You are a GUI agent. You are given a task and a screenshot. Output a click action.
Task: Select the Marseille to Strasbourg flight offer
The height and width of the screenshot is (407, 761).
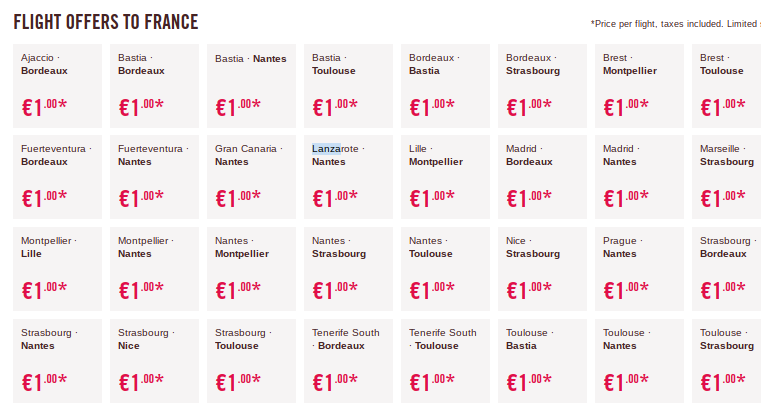[728, 176]
